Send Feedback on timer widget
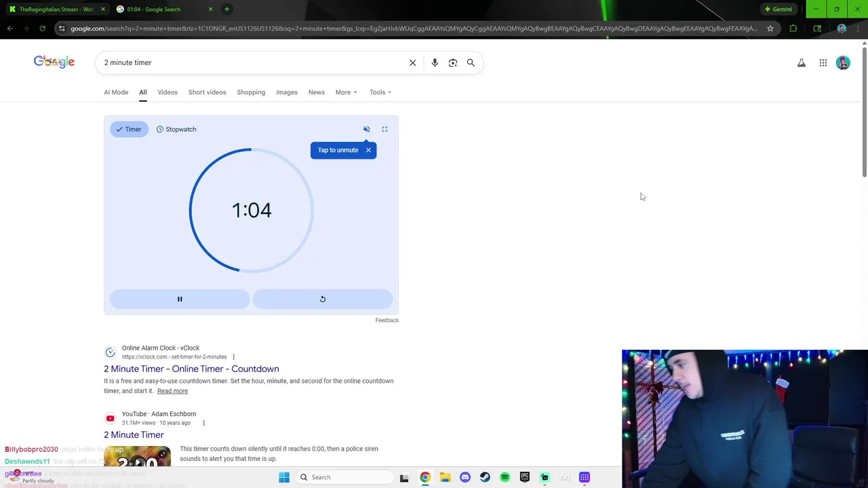Image resolution: width=868 pixels, height=488 pixels. point(387,320)
